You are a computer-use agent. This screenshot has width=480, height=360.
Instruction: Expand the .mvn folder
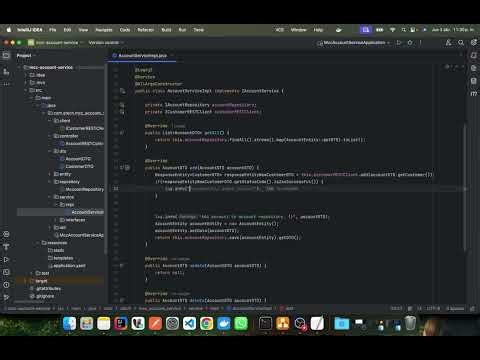(x=26, y=83)
